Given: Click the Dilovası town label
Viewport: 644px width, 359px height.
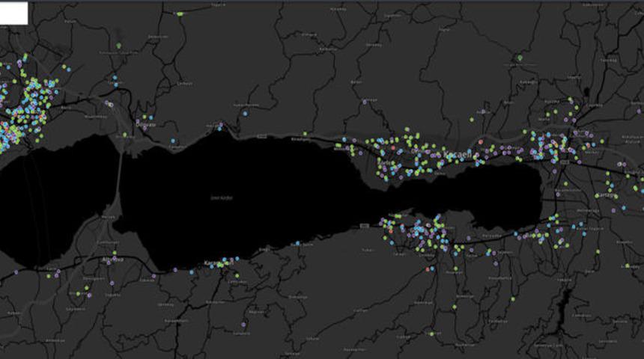Looking at the screenshot, I should point(146,125).
